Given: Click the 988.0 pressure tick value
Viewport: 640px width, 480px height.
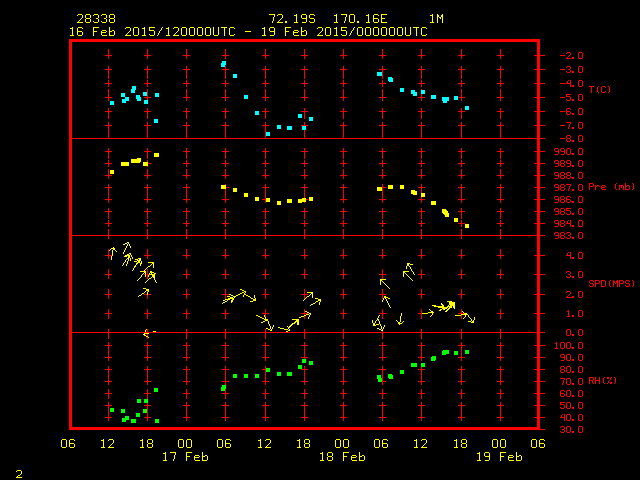Looking at the screenshot, I should 569,176.
